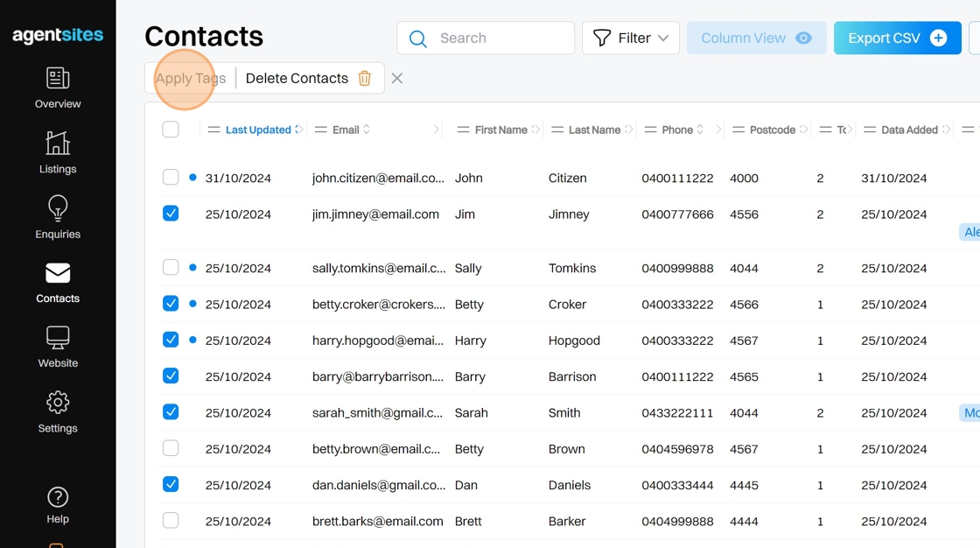980x548 pixels.
Task: Sort by Postcode column header
Action: [772, 130]
